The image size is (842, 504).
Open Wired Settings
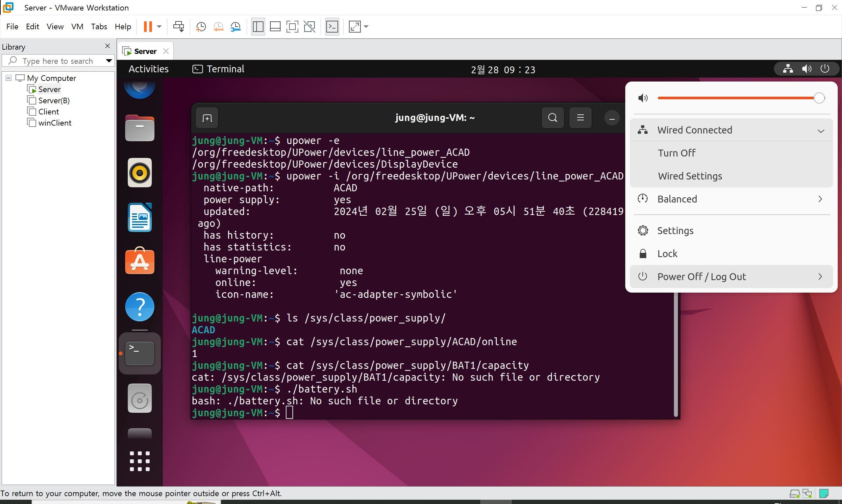pos(690,176)
